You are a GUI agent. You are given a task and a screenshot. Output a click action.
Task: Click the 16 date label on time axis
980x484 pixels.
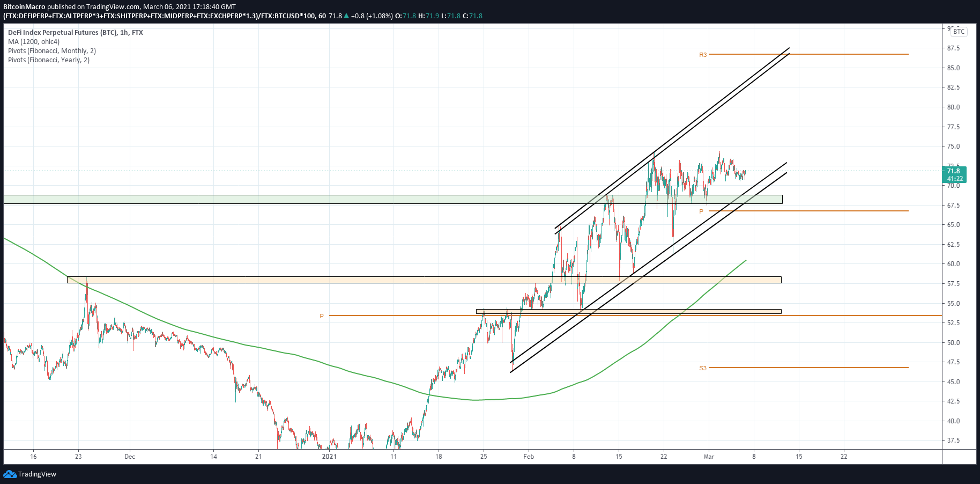(33, 457)
